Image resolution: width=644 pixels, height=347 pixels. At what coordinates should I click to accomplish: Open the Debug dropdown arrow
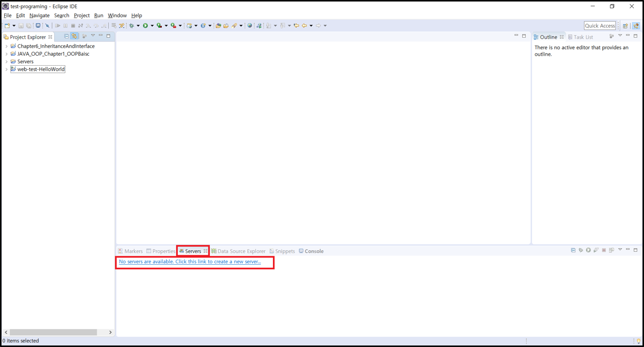coord(138,26)
